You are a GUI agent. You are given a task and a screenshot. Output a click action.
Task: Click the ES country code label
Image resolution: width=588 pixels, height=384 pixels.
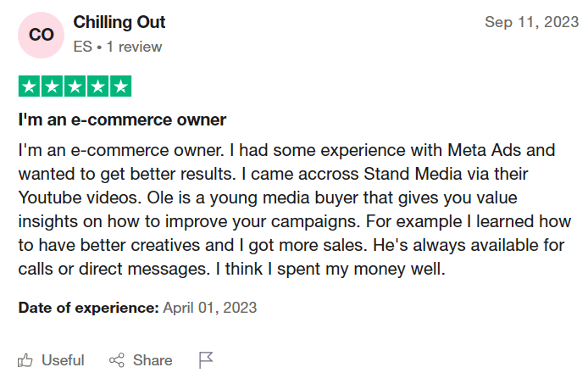(x=82, y=47)
